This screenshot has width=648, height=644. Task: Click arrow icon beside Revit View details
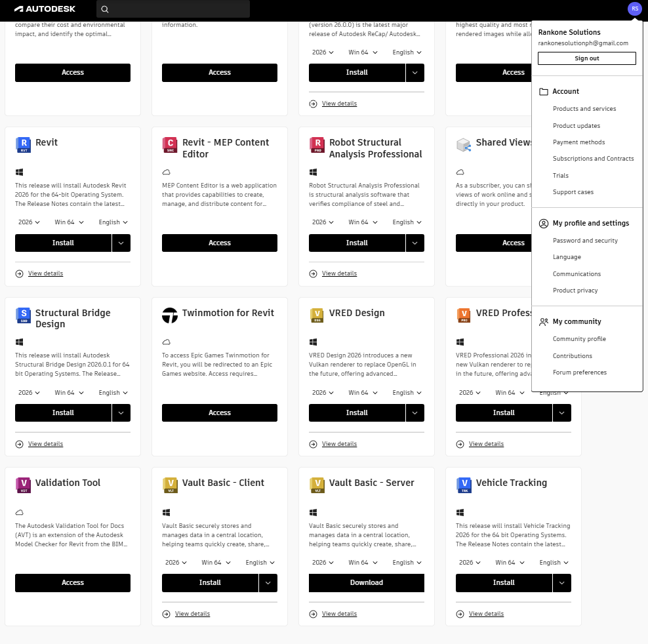click(20, 273)
